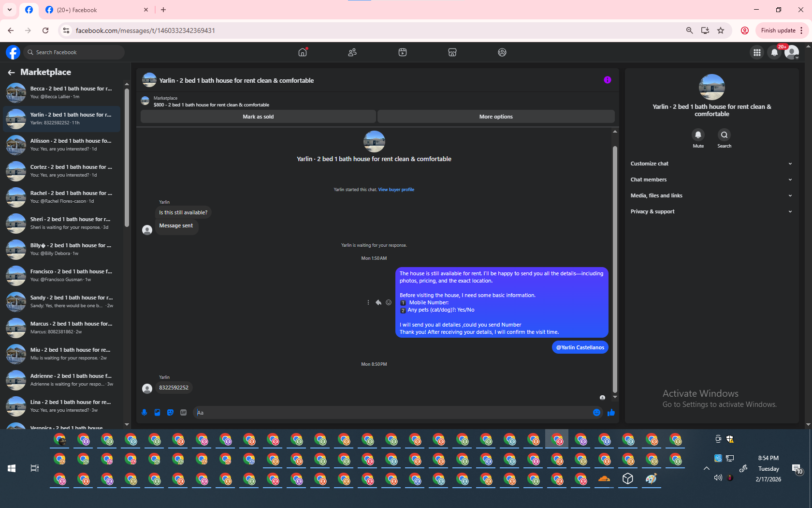
Task: Open Video icon in top navigation
Action: point(403,52)
